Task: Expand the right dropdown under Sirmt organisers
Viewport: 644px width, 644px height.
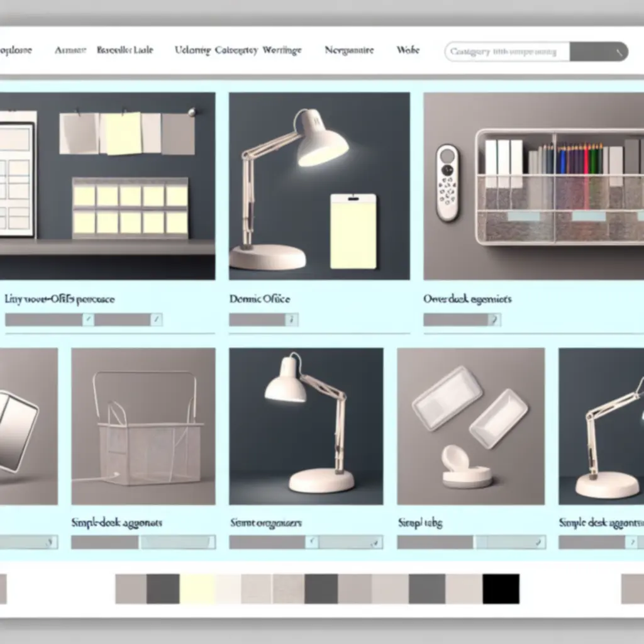Action: point(376,542)
